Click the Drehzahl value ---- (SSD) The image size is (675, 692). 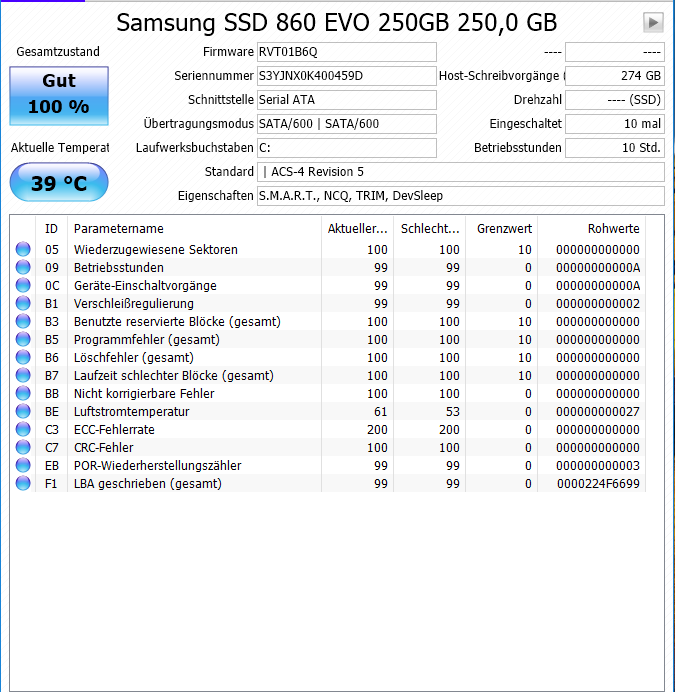[615, 100]
